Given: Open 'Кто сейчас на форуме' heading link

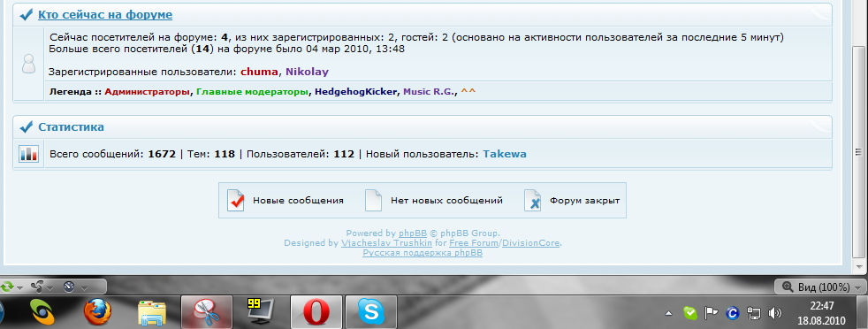Looking at the screenshot, I should tap(105, 15).
